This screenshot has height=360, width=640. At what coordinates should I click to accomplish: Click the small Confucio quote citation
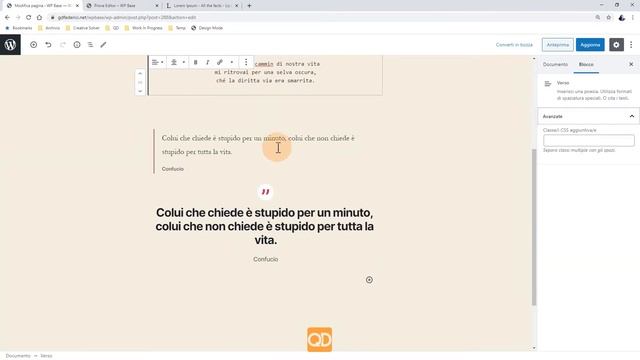click(x=173, y=169)
